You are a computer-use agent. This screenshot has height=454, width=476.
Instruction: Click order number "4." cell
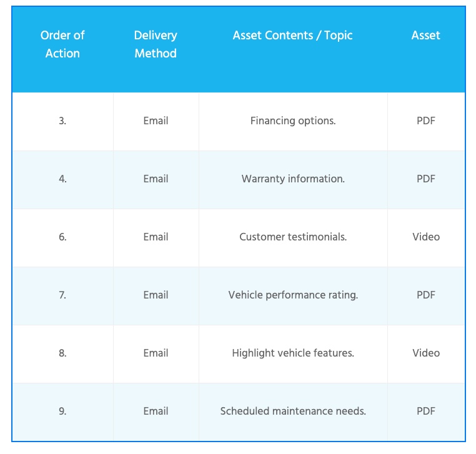62,179
